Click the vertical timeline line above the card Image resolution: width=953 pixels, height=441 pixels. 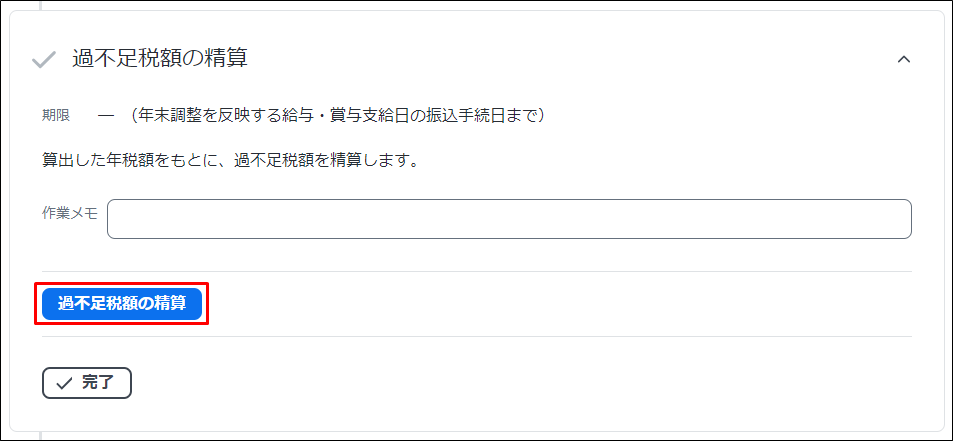tap(41, 5)
